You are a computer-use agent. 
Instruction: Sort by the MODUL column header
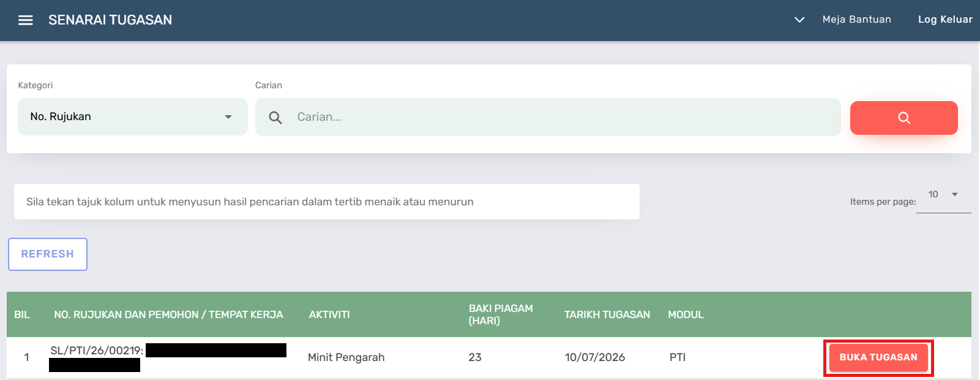click(x=686, y=314)
